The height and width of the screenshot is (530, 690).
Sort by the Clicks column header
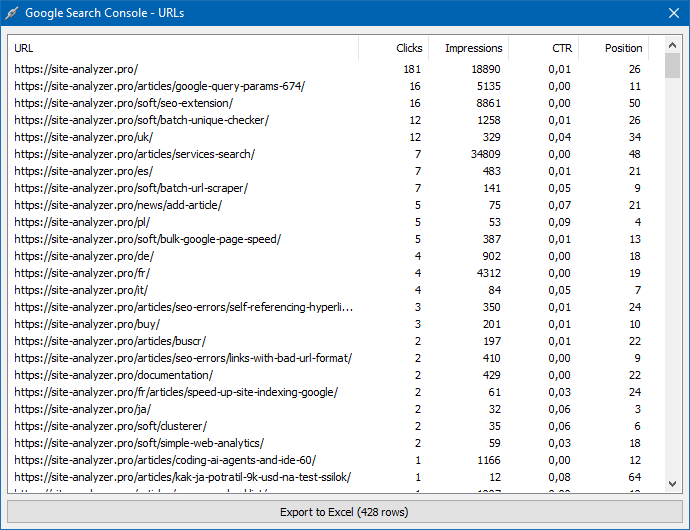[x=393, y=48]
